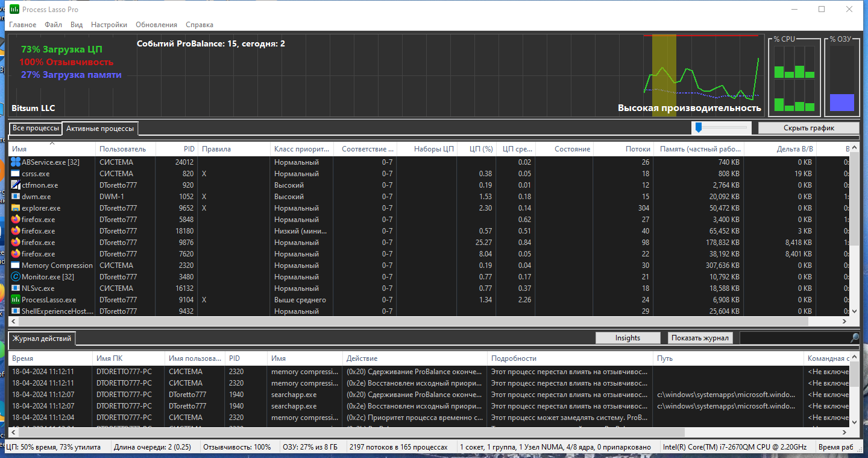Click the blue slider above the process list

699,127
